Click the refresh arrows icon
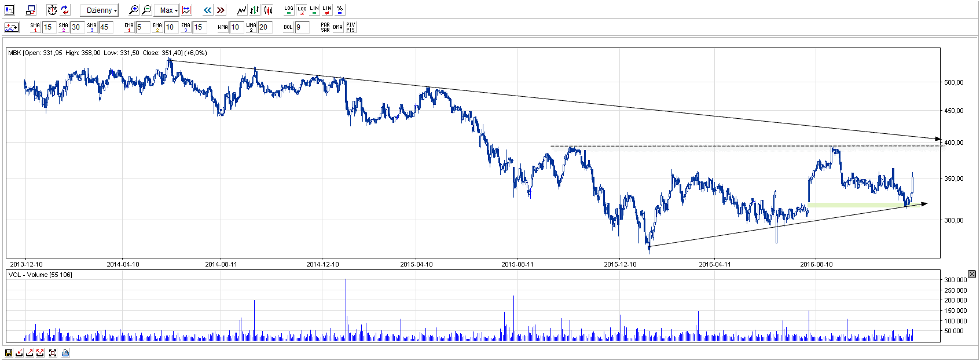The width and height of the screenshot is (980, 361). point(65,10)
